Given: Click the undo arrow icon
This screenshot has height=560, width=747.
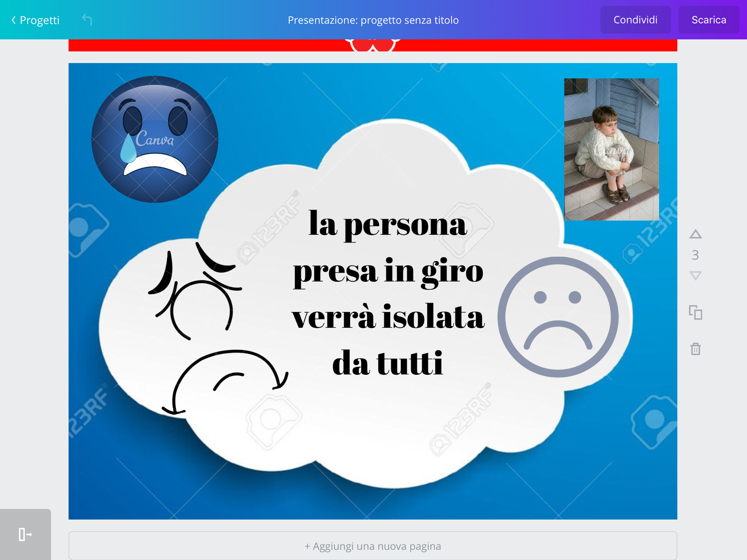Looking at the screenshot, I should point(87,20).
